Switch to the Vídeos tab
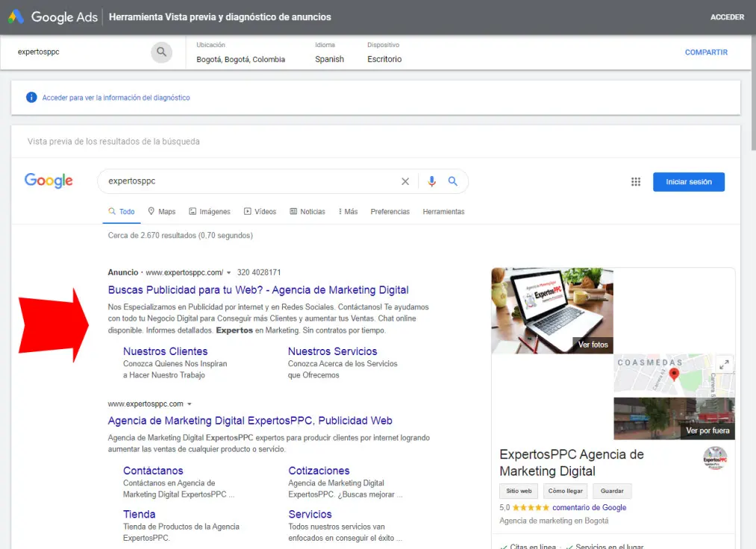 (x=260, y=212)
